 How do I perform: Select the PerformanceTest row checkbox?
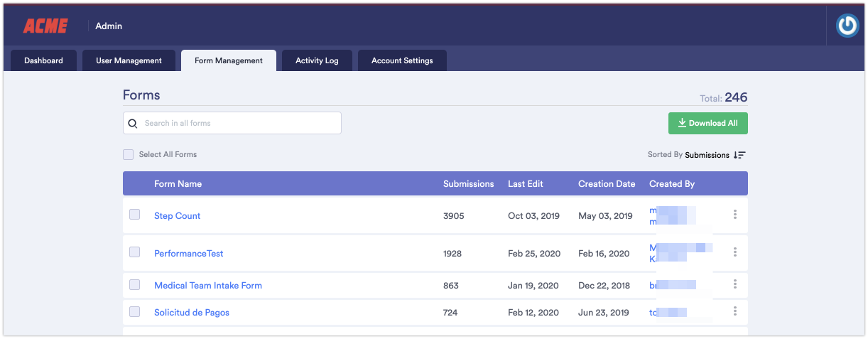tap(135, 252)
